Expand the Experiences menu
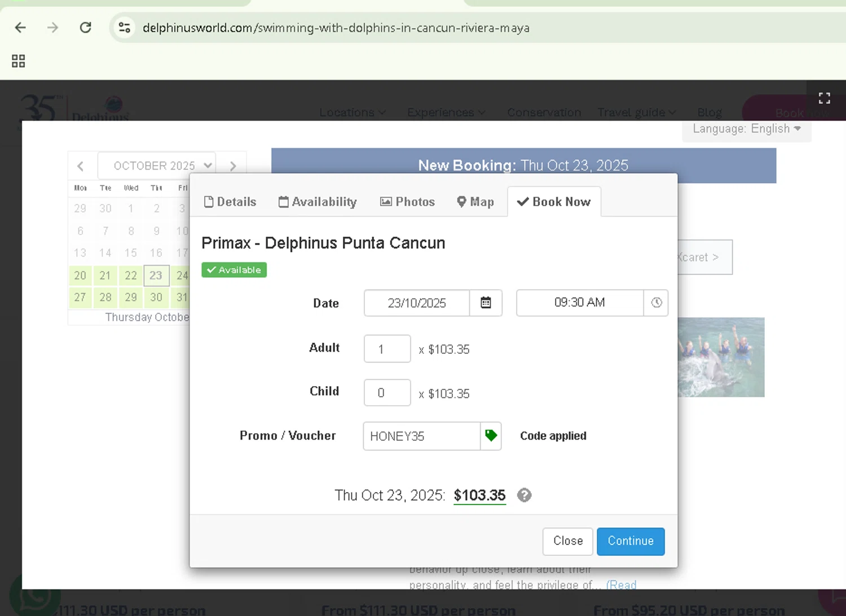846x616 pixels. (x=446, y=112)
